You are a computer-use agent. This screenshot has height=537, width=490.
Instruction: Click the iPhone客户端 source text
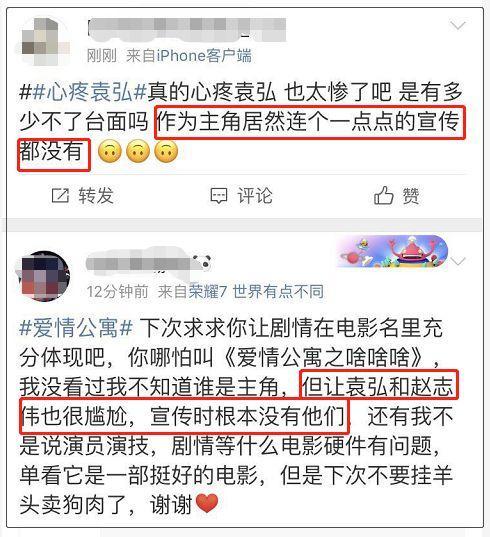[204, 55]
